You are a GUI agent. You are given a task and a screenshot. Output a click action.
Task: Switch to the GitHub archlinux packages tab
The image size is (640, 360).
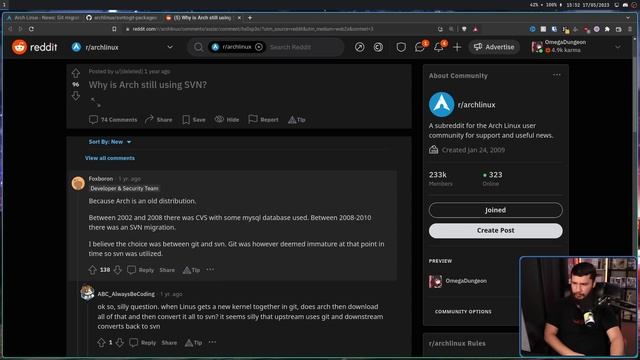[121, 18]
